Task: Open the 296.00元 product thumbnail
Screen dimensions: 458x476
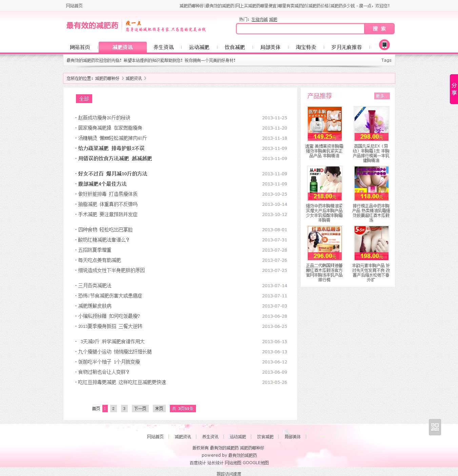Action: click(324, 243)
